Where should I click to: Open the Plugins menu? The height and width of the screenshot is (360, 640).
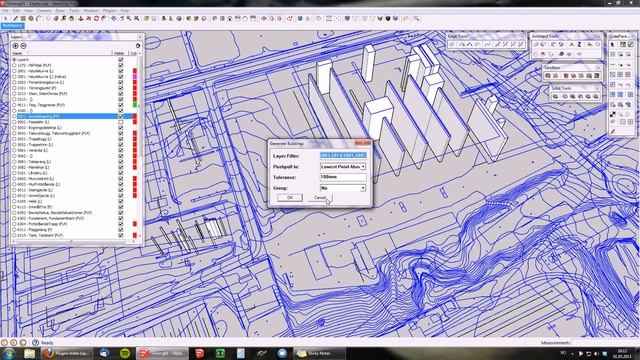click(x=109, y=11)
